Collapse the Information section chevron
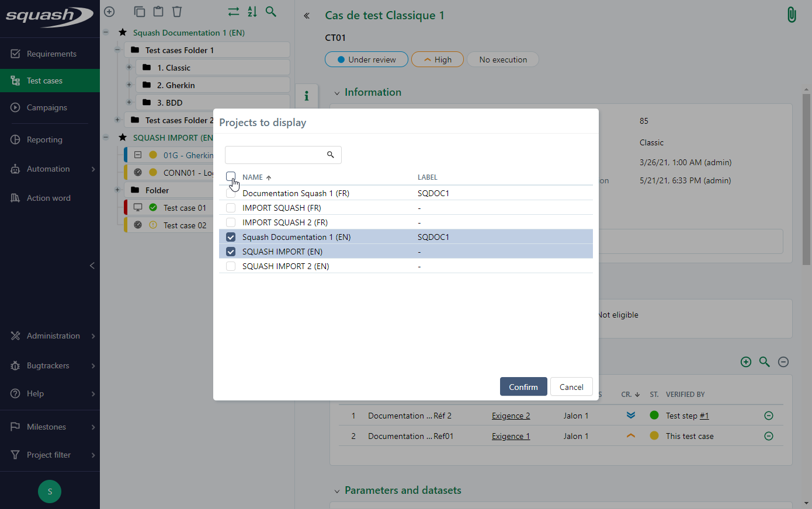812x509 pixels. 337,93
